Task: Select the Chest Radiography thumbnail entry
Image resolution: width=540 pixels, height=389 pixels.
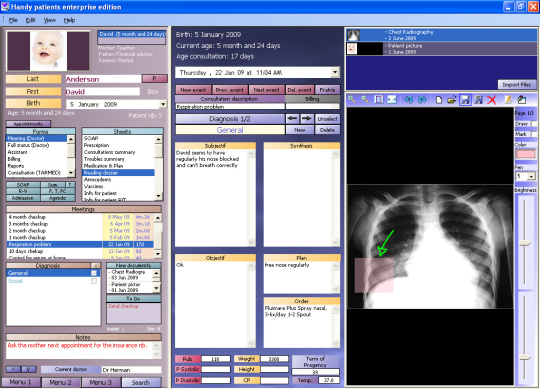Action: tap(441, 35)
